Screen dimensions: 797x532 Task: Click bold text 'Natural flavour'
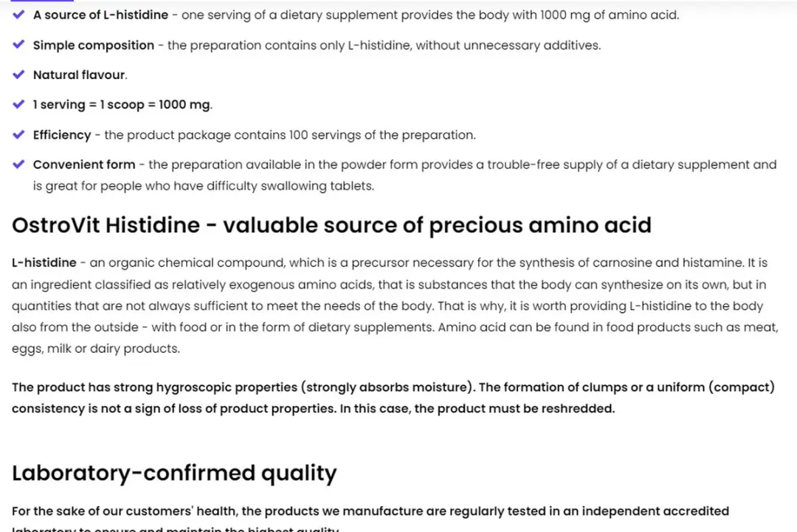coord(79,75)
